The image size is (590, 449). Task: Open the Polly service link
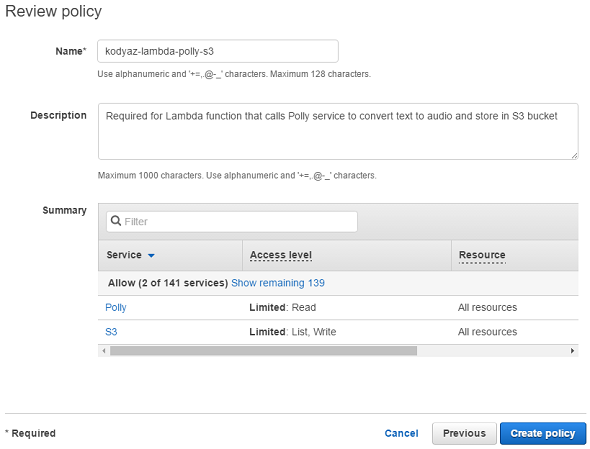pyautogui.click(x=116, y=307)
